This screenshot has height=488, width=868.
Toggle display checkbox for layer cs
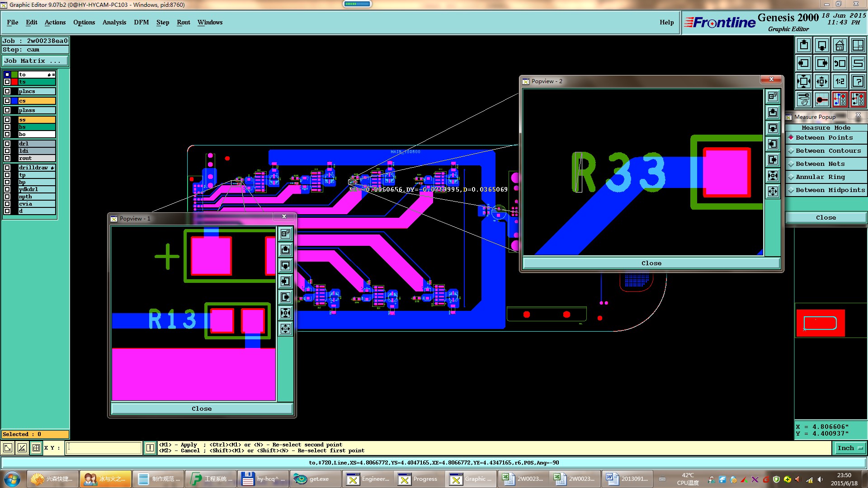point(7,101)
